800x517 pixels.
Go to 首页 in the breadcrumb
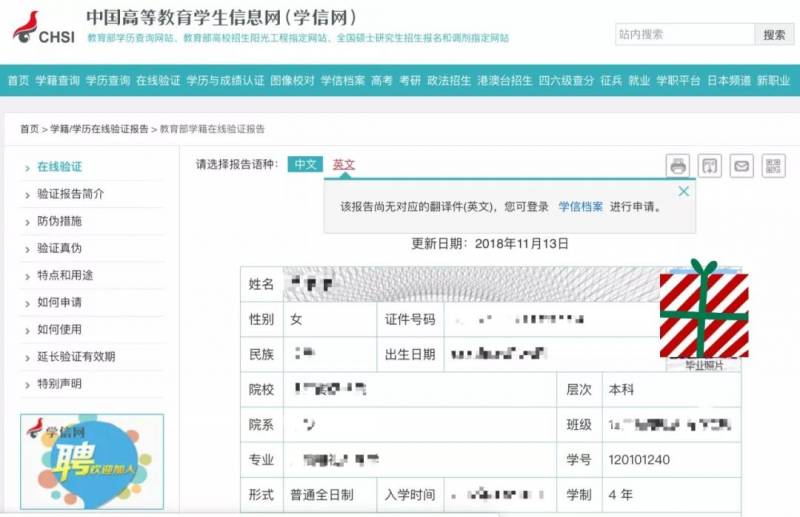coord(29,129)
